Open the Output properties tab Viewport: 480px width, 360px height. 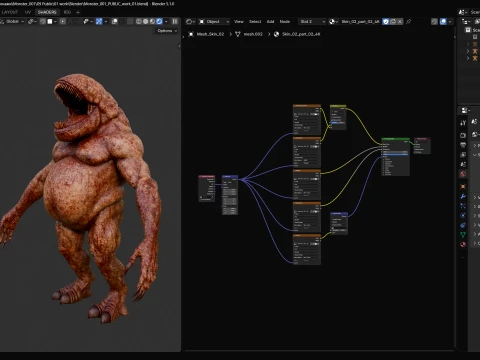coord(463,145)
